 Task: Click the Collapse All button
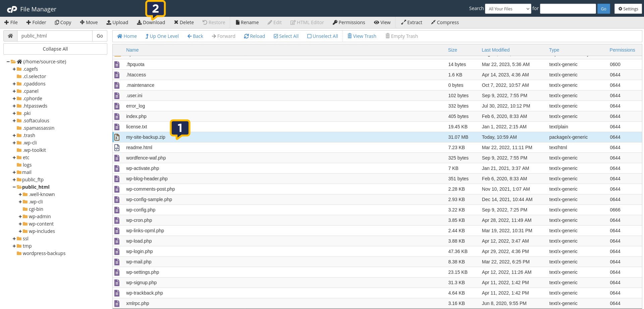click(x=55, y=49)
